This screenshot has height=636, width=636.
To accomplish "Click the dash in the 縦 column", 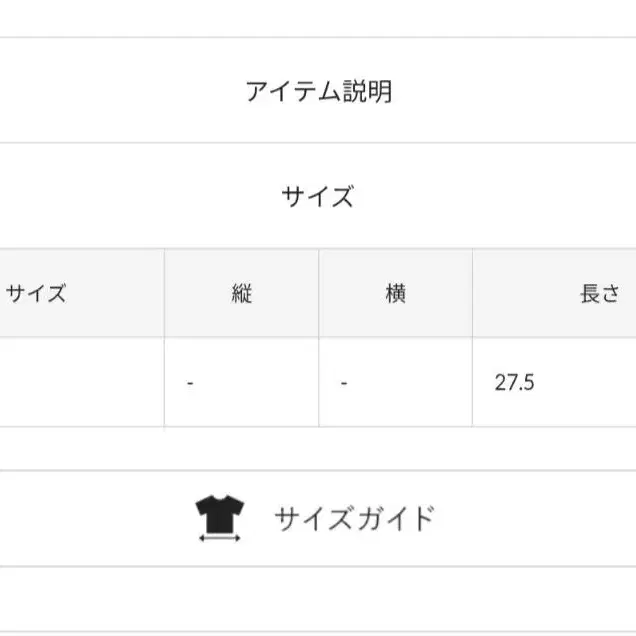I will pyautogui.click(x=190, y=382).
